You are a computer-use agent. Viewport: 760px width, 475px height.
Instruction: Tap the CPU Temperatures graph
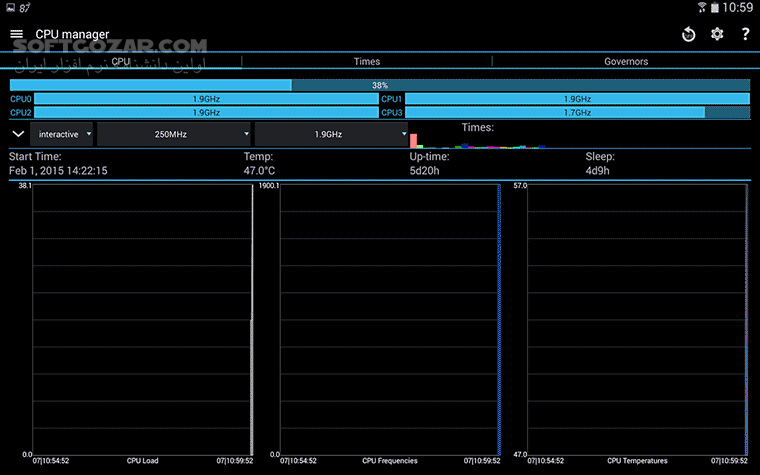coord(636,318)
